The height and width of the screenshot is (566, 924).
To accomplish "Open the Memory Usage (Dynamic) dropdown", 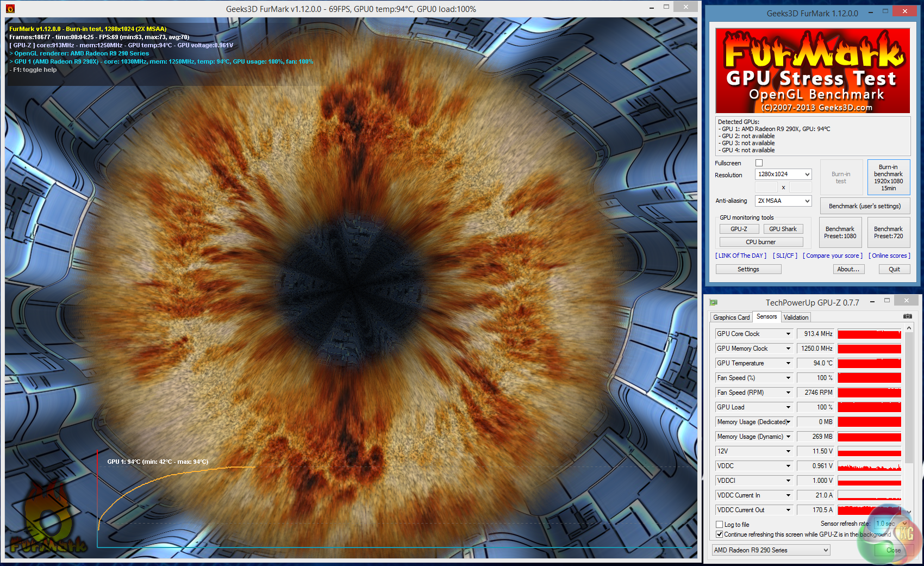I will [x=788, y=437].
